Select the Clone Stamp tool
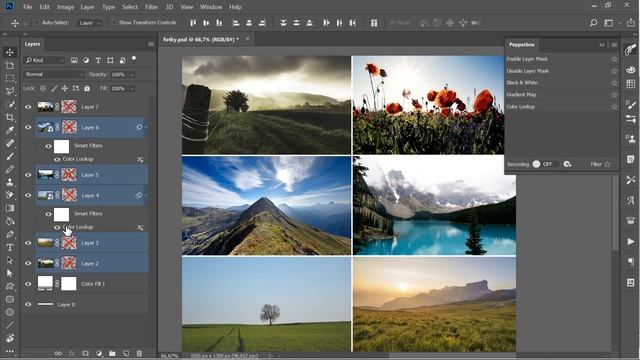Viewport: 640px width, 360px height. click(x=10, y=182)
